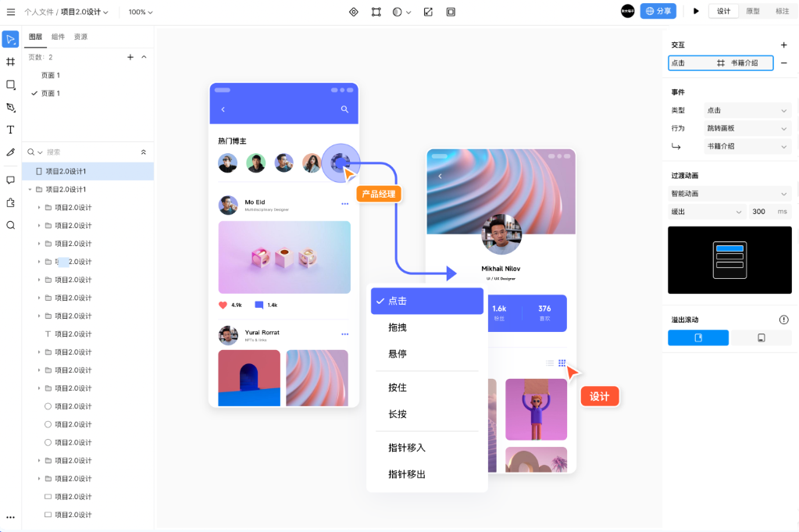
Task: Select the text tool
Action: (11, 130)
